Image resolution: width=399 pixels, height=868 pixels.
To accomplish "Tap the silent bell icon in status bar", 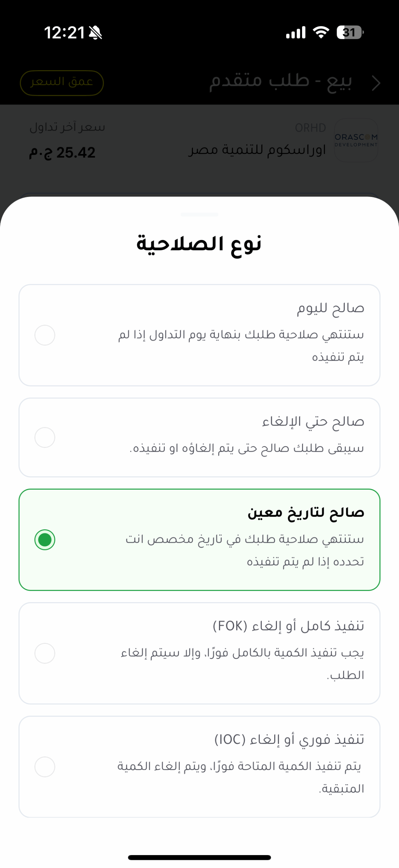I will [95, 33].
